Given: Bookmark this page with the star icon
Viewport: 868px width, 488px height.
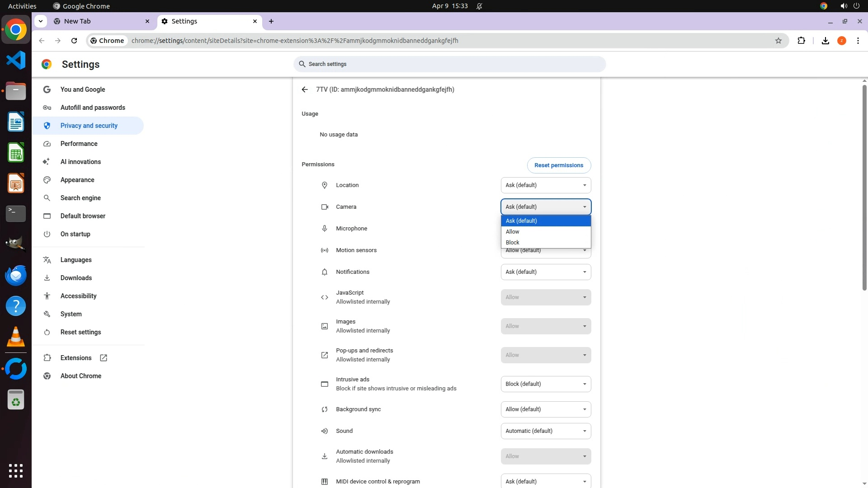Looking at the screenshot, I should 778,41.
